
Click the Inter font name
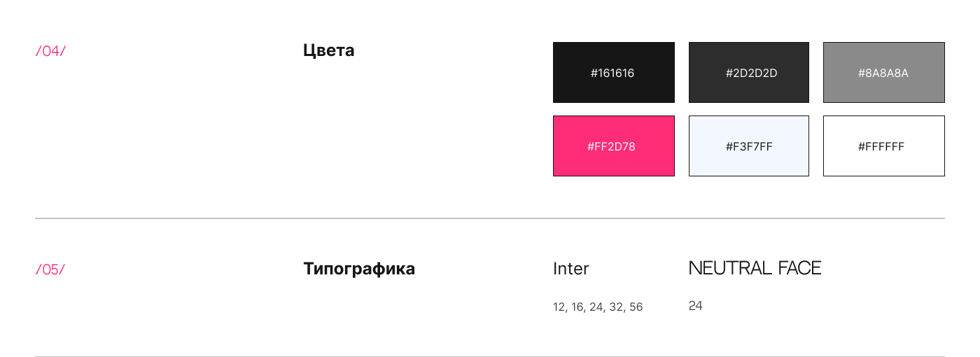pos(571,269)
